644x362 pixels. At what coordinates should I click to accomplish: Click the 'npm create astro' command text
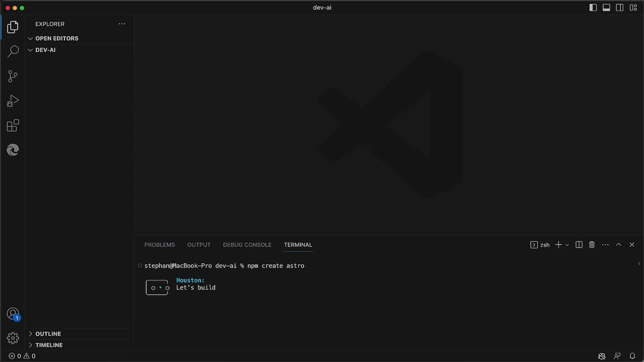pyautogui.click(x=276, y=266)
